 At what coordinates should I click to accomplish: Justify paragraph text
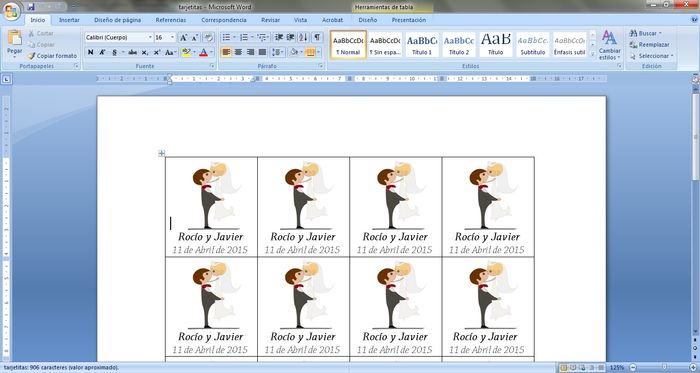[262, 52]
